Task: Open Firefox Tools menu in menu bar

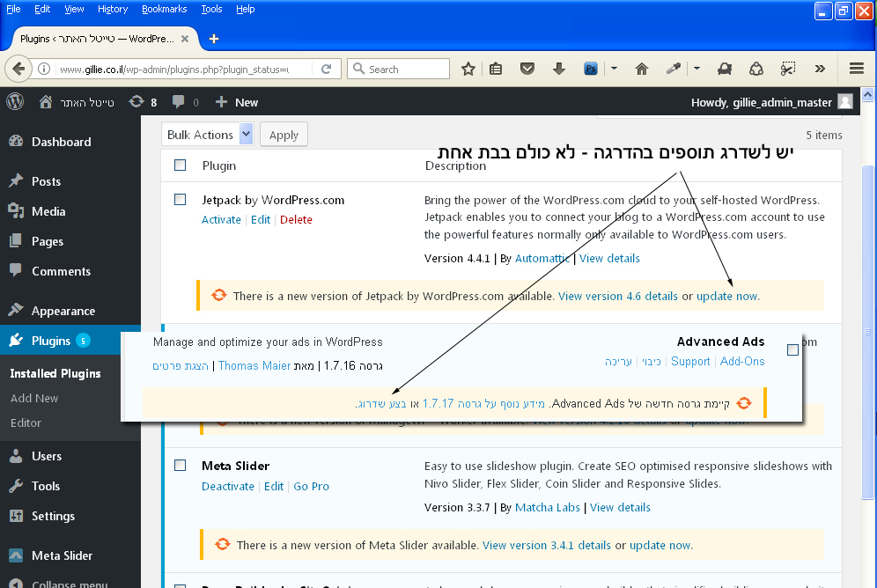Action: [211, 9]
